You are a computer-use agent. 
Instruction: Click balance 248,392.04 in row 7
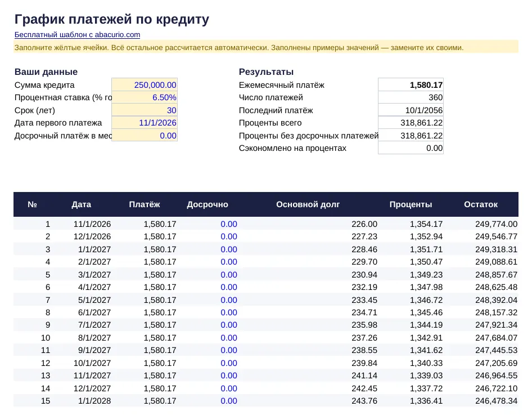(x=497, y=300)
